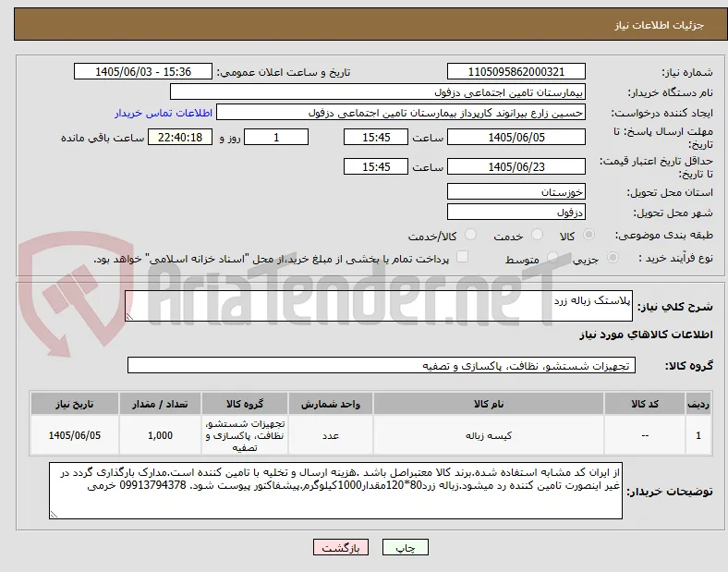Image resolution: width=728 pixels, height=572 pixels.
Task: Click the resize handle of buyer notes box
Action: pyautogui.click(x=54, y=515)
